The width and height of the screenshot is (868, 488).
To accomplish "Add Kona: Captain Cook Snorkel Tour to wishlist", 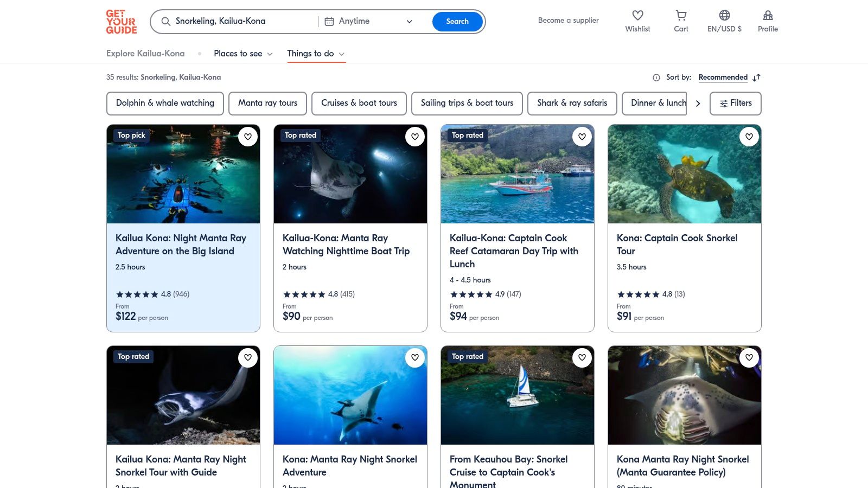I will (x=749, y=137).
